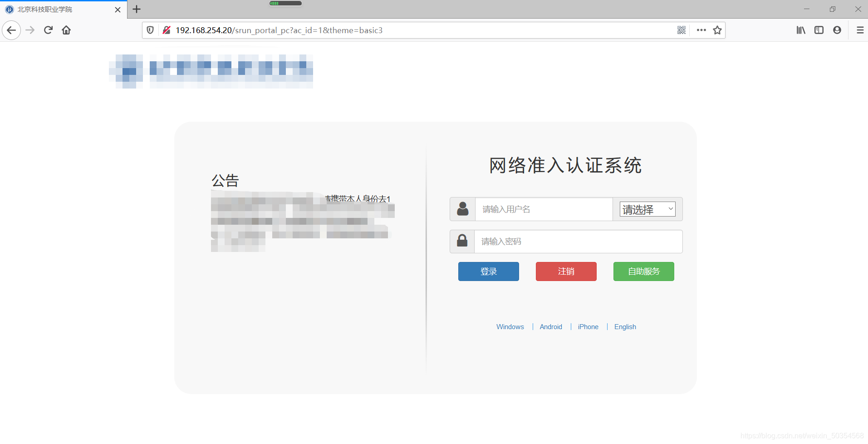
Task: Click the insecure connection lock icon
Action: [167, 30]
